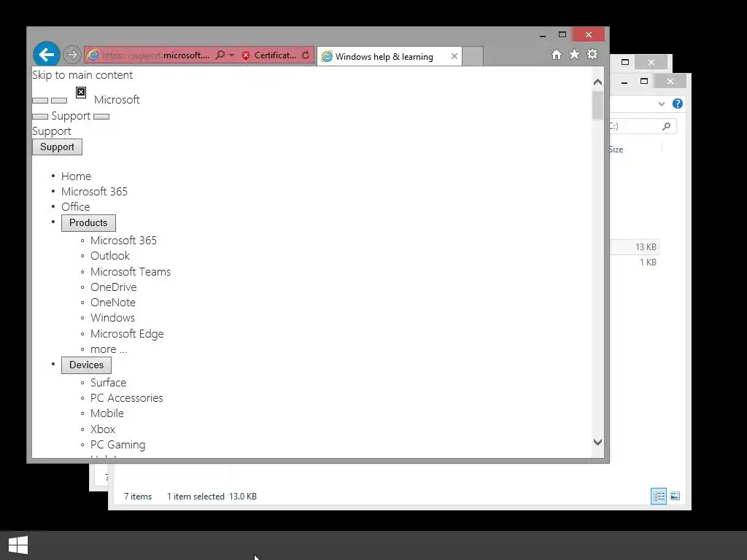Viewport: 747px width, 560px height.
Task: Click the broken image icon beside Microsoft
Action: 81,93
